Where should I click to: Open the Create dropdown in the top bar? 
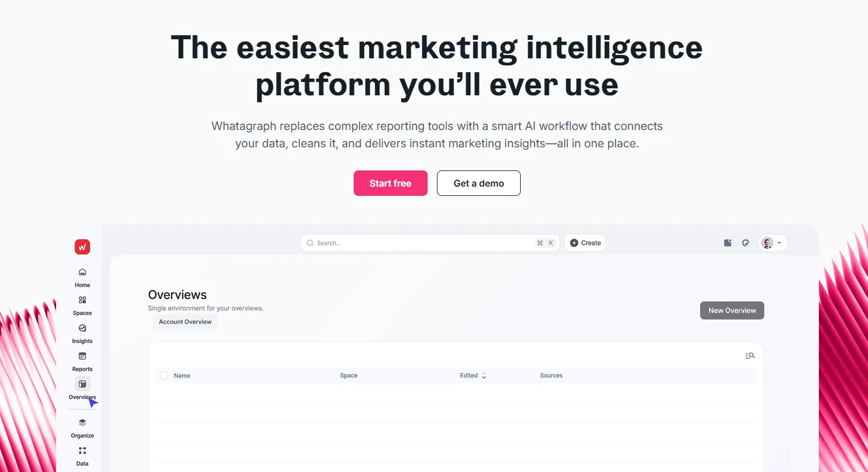click(585, 243)
